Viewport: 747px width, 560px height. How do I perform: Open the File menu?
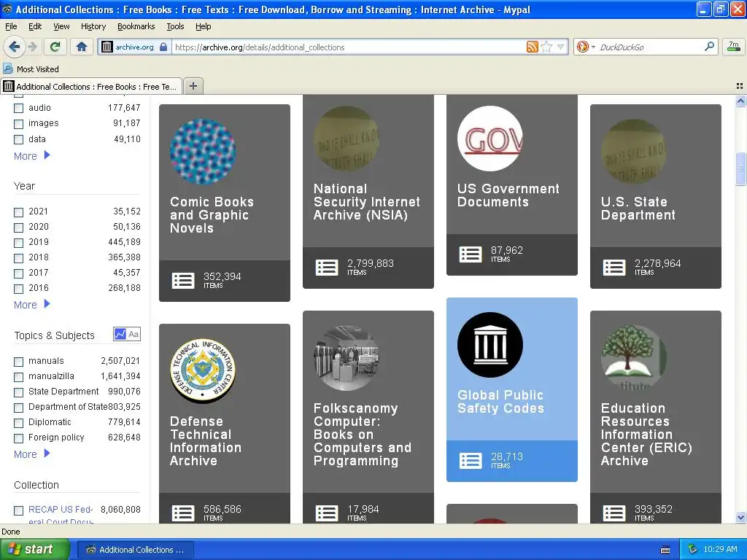[x=11, y=26]
